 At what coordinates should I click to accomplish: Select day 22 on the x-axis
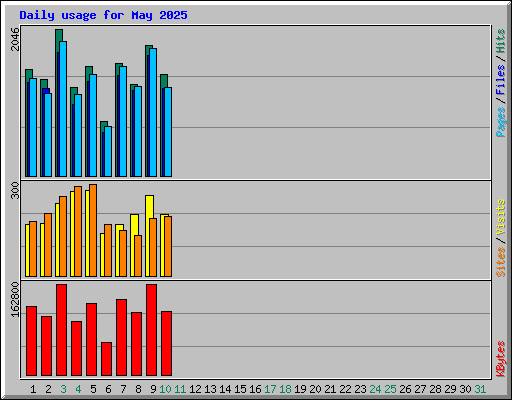pos(345,389)
